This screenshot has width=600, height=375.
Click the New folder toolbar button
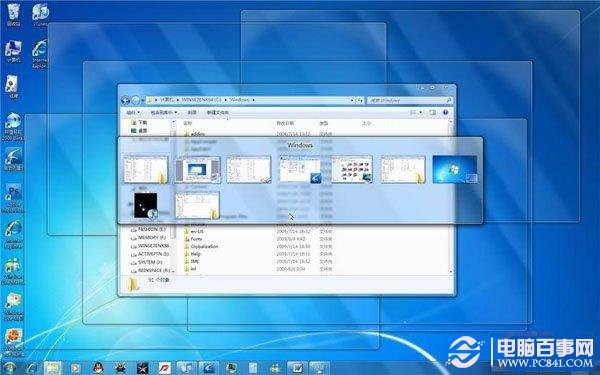(x=218, y=112)
